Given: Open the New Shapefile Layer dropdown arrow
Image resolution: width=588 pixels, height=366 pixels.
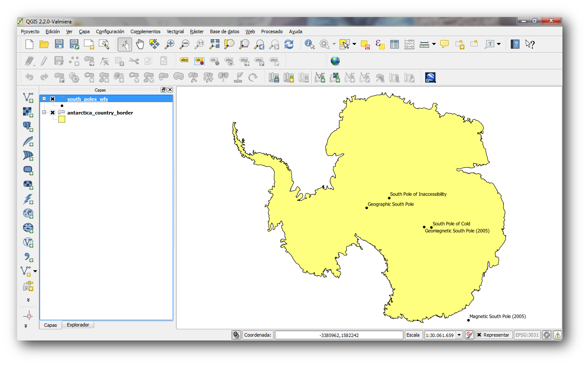Looking at the screenshot, I should tap(35, 271).
